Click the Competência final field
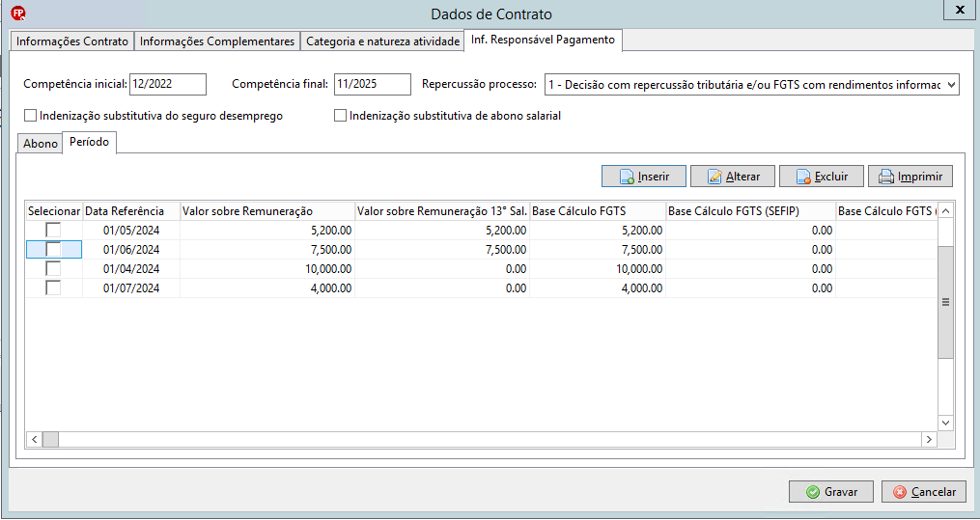The width and height of the screenshot is (980, 520). 373,84
